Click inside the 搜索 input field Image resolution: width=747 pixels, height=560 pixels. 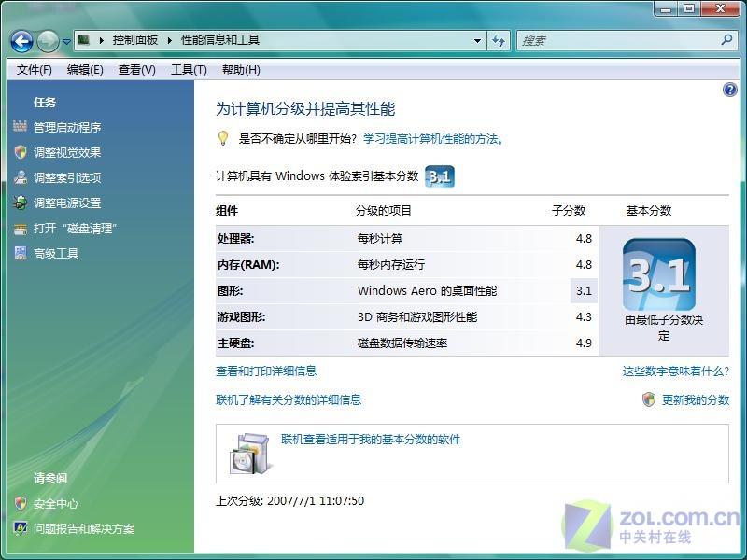[617, 40]
